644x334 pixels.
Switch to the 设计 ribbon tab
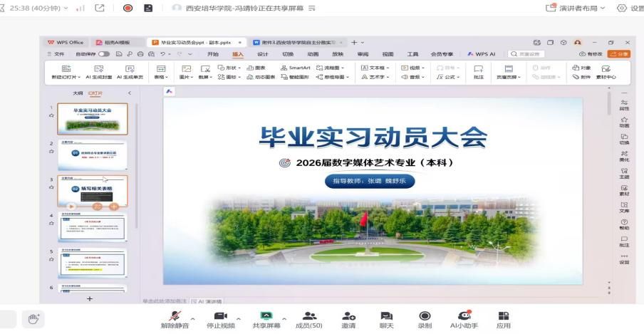(x=263, y=54)
